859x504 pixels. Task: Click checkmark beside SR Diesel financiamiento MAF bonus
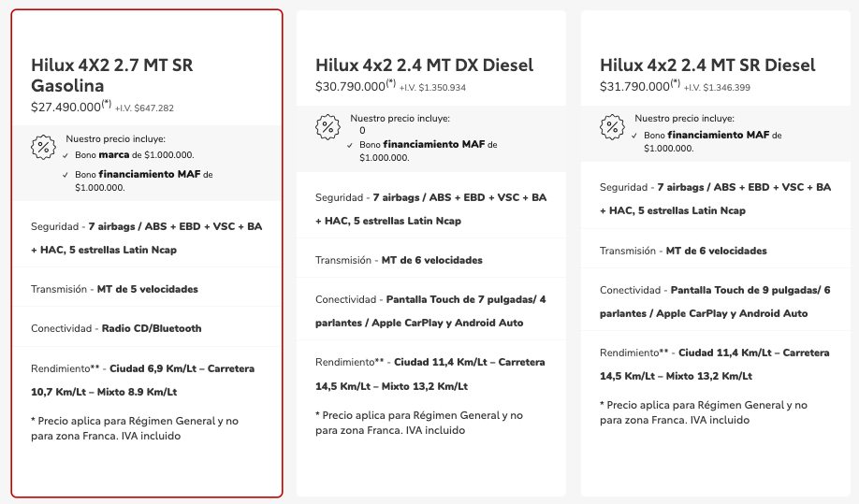(x=634, y=136)
